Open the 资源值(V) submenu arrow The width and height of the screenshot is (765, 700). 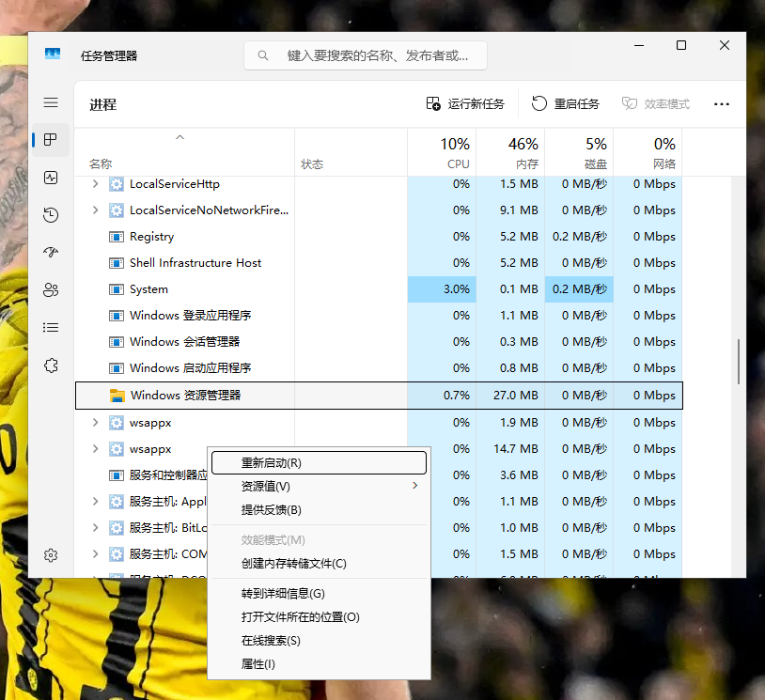pyautogui.click(x=414, y=486)
